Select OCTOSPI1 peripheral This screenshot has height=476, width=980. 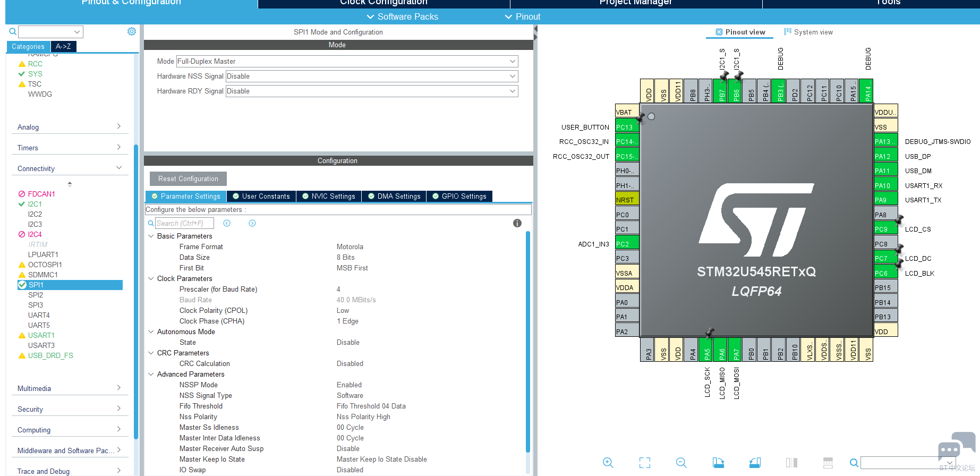tap(45, 265)
